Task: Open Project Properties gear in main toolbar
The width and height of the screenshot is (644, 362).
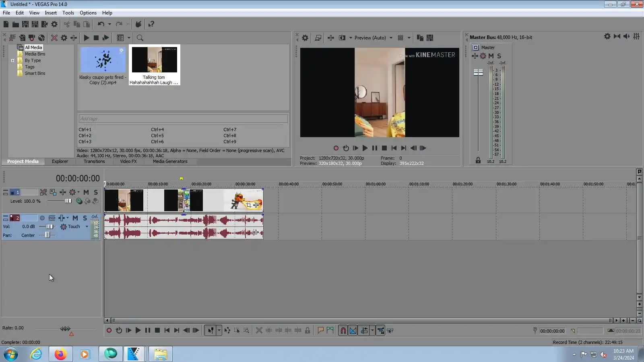Action: [54, 24]
